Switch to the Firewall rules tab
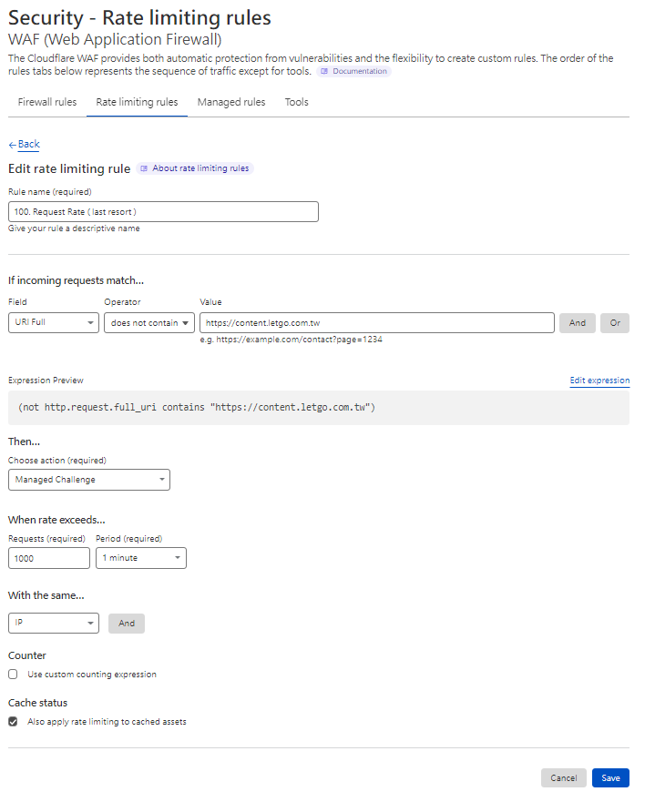Viewport: 655px width, 812px height. 47,102
